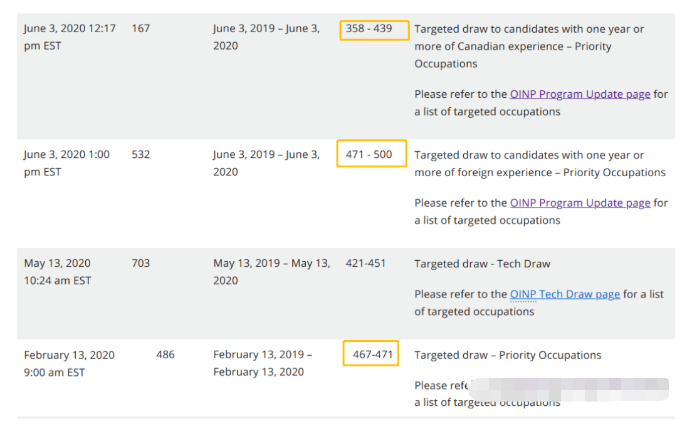683x425 pixels.
Task: Click the February 13, 2020 9:00 am date cell
Action: (x=69, y=363)
